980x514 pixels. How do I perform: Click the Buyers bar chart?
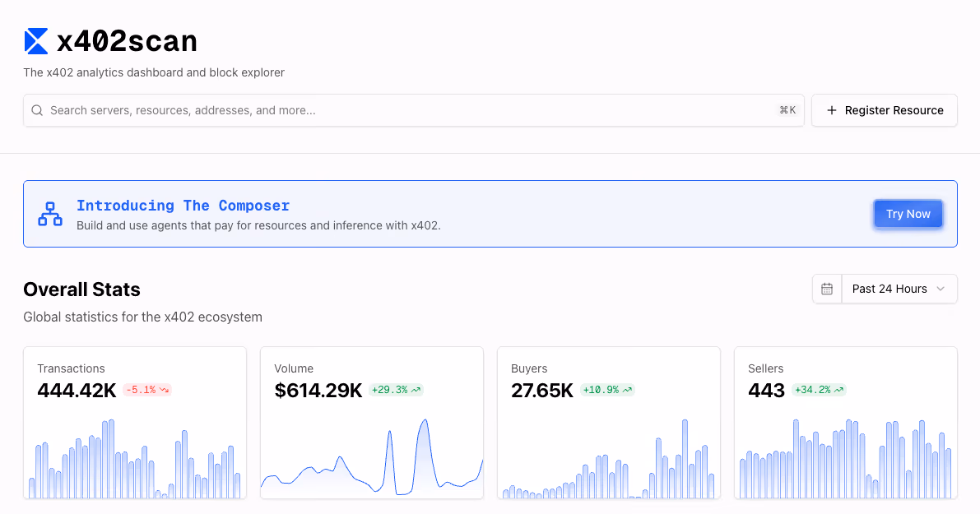tap(609, 461)
